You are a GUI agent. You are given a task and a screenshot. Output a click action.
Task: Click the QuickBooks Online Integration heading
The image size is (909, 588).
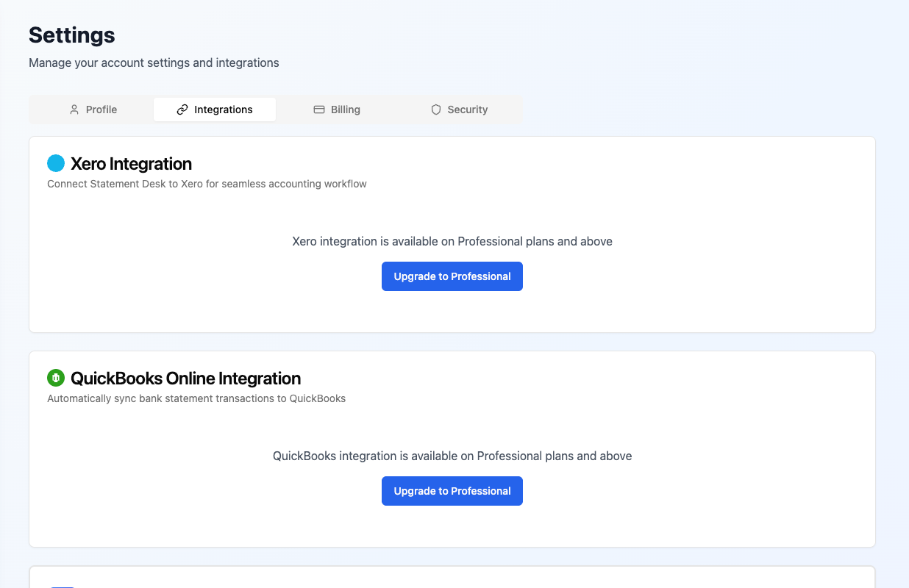pos(185,378)
